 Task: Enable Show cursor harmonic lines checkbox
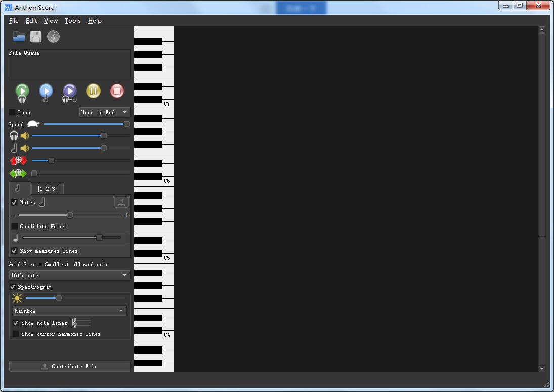click(x=16, y=334)
